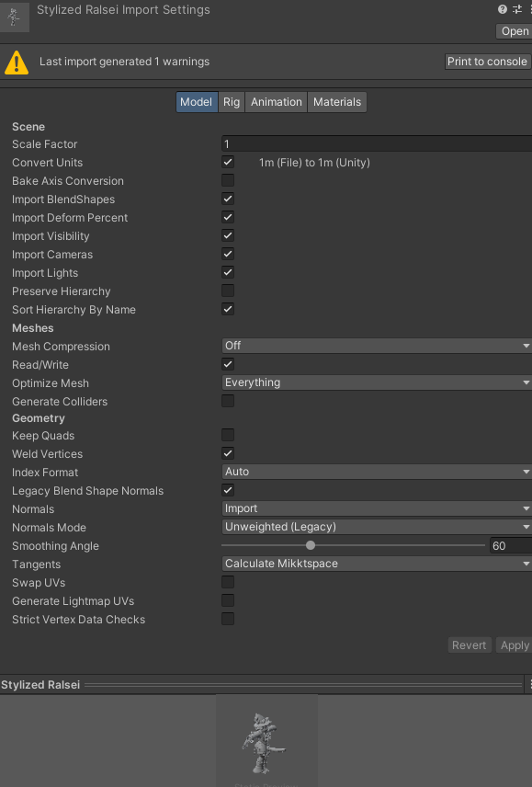
Task: Enable Generate Colliders
Action: tap(228, 401)
